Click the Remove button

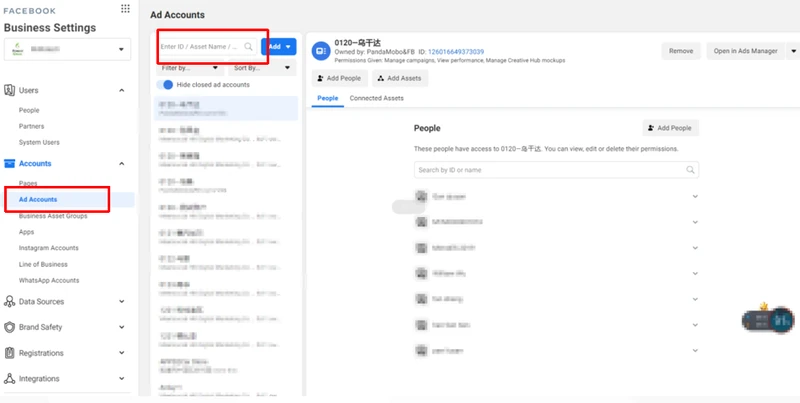(681, 51)
